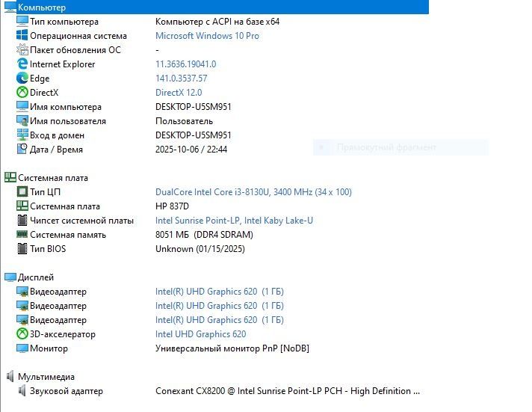Screen dimensions: 532x412
Task: Click the Имя компьютера icon
Action: tap(22, 107)
